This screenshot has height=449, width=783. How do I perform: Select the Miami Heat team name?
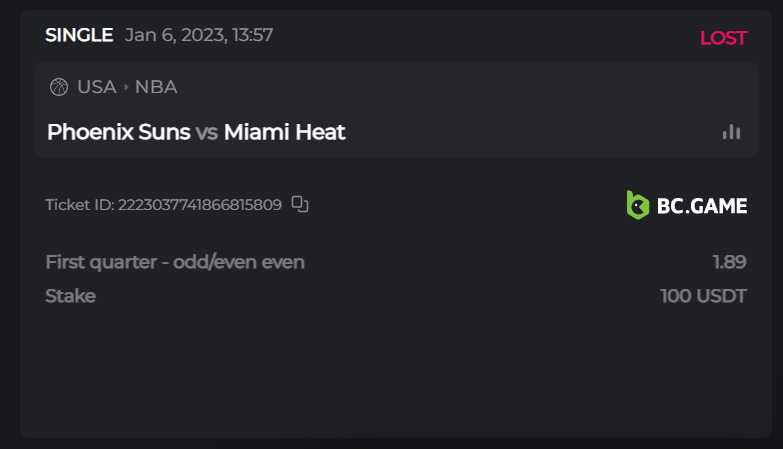point(285,132)
